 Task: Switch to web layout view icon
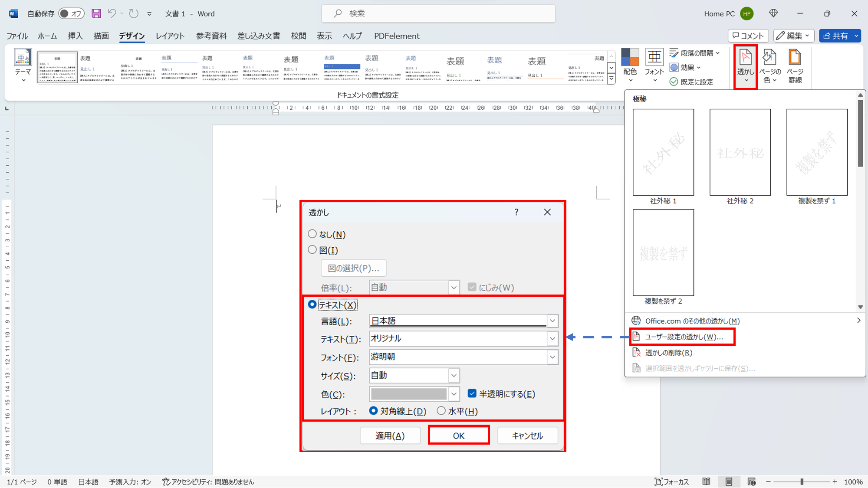(x=752, y=481)
